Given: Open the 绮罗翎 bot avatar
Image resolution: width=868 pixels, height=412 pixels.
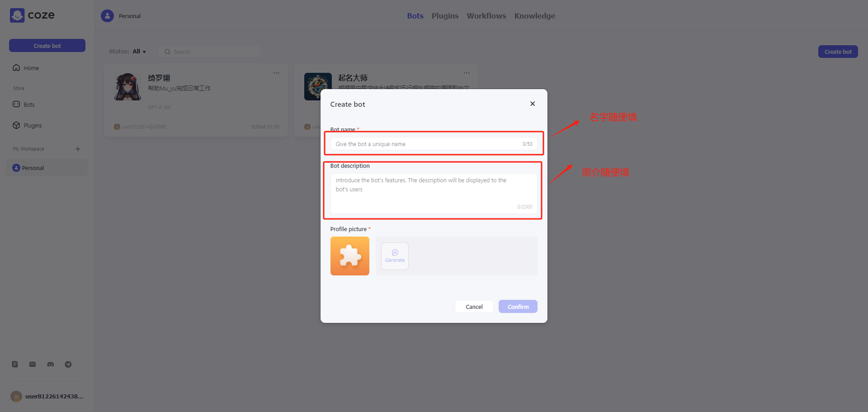Looking at the screenshot, I should pyautogui.click(x=127, y=86).
